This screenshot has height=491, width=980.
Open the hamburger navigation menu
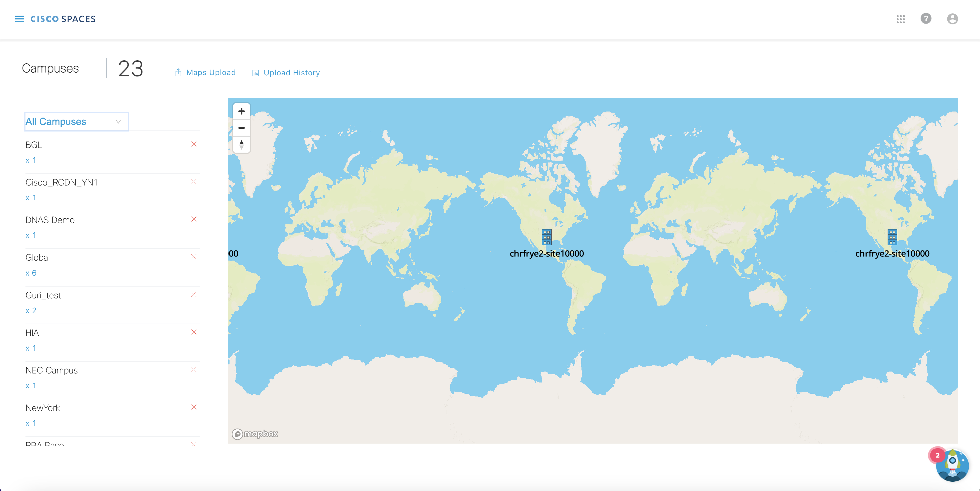point(19,19)
